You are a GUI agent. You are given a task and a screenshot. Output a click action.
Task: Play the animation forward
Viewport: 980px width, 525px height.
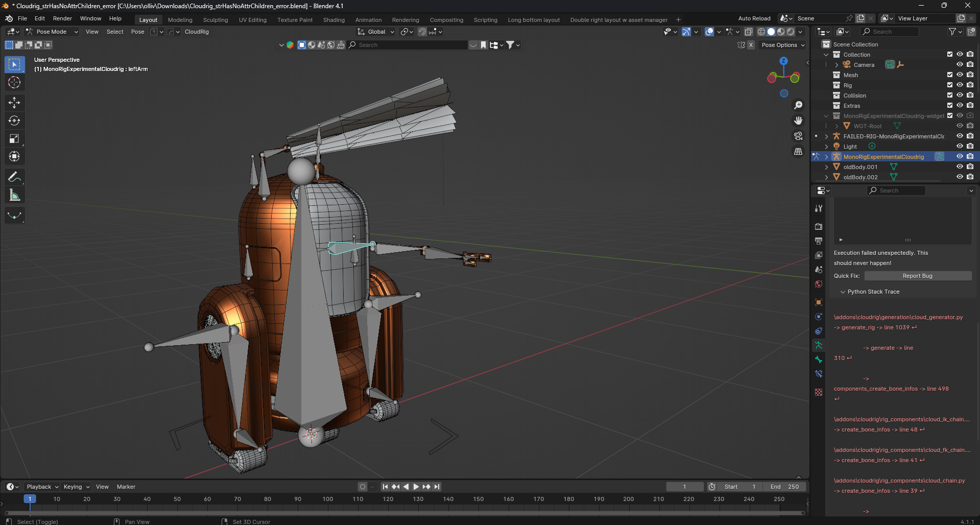coord(416,487)
